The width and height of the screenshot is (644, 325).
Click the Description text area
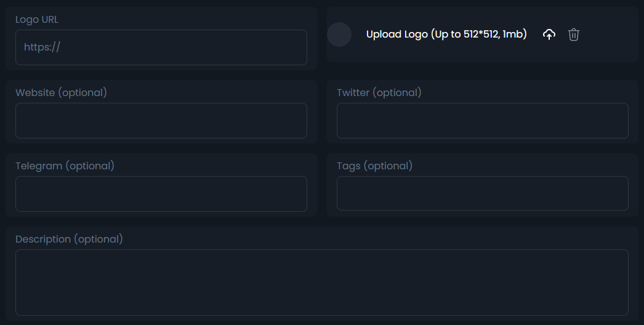click(321, 283)
